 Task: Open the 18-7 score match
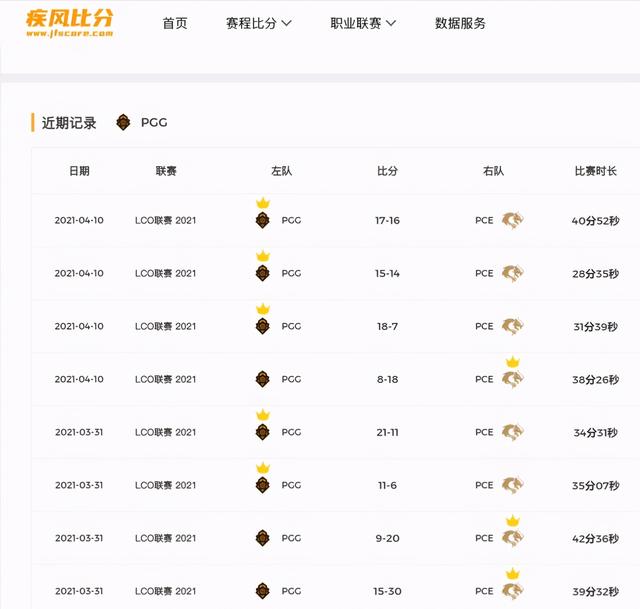click(387, 326)
